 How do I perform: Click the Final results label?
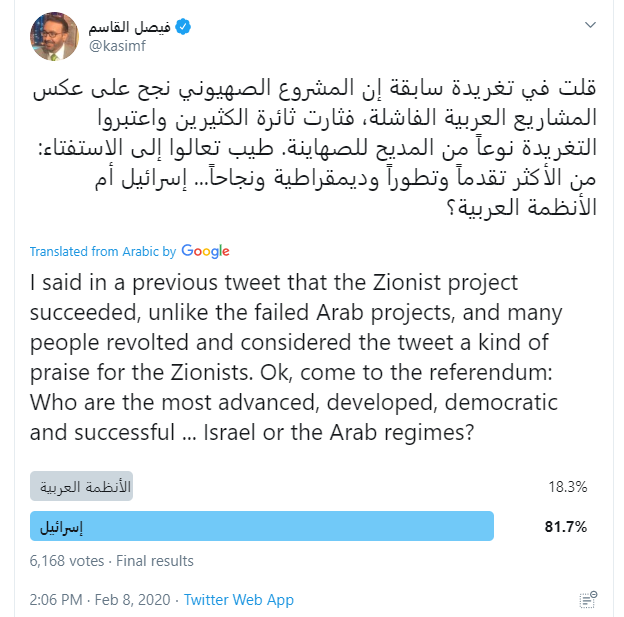155,561
